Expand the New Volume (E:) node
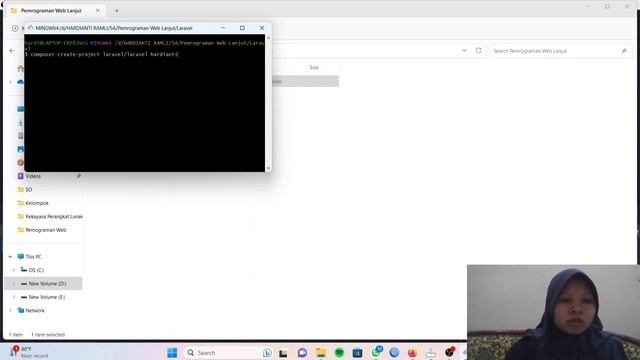Image resolution: width=640 pixels, height=360 pixels. [x=13, y=297]
